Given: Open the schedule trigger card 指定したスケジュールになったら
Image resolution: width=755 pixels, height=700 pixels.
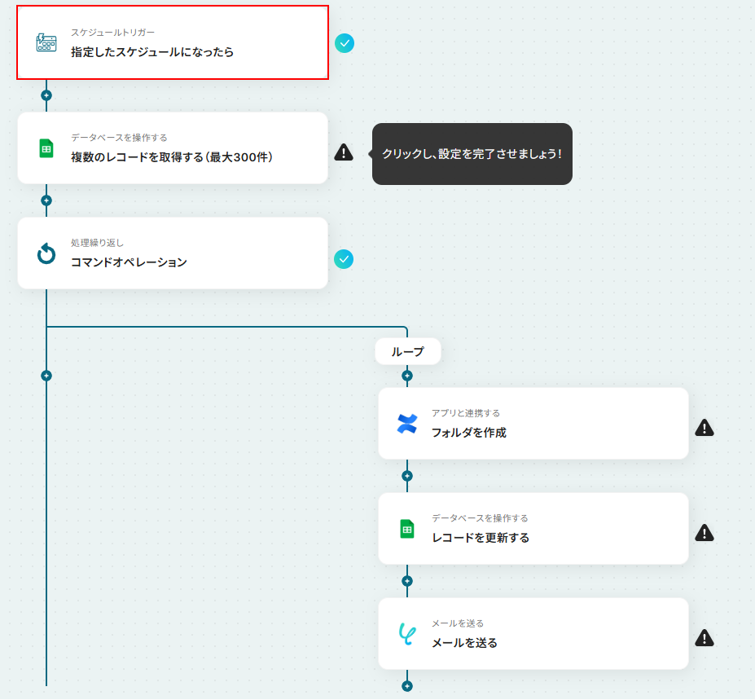Looking at the screenshot, I should [x=173, y=42].
